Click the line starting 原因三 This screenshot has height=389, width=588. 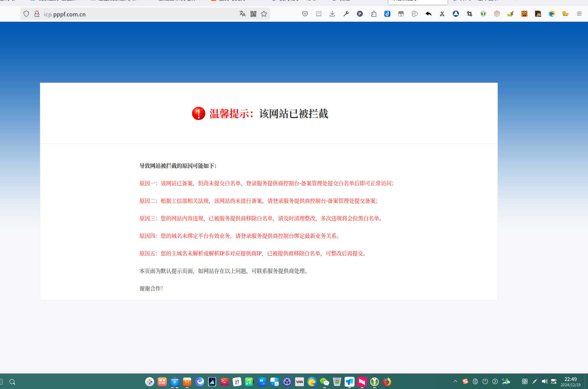[261, 218]
